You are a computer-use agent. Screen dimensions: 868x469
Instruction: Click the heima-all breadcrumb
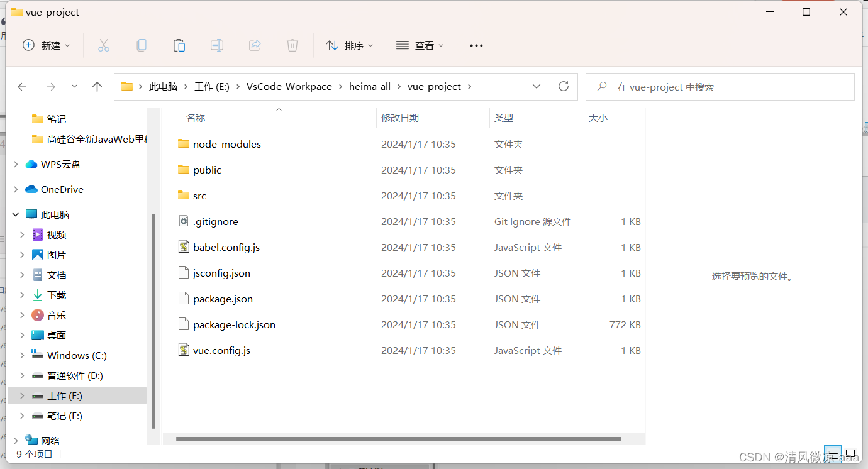(370, 87)
